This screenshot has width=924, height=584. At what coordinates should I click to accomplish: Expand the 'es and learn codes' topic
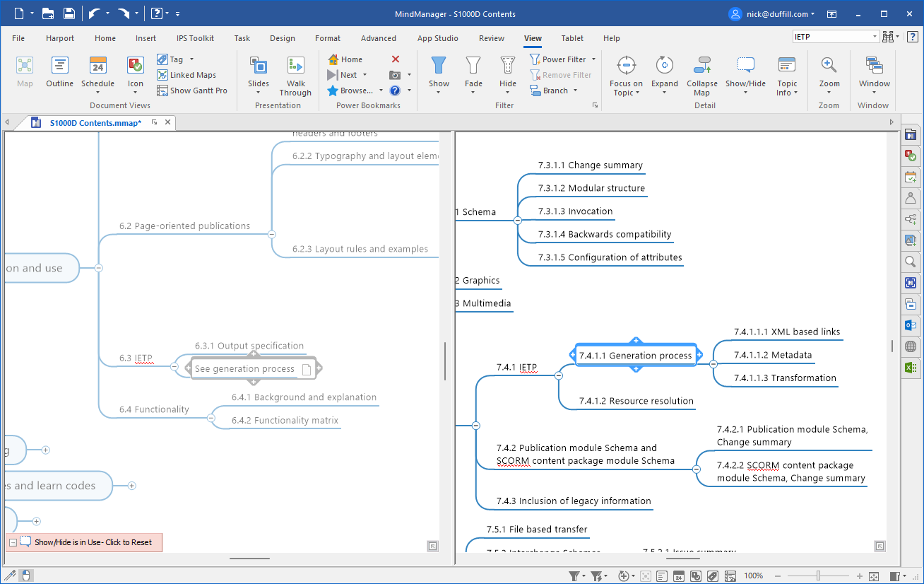point(131,486)
